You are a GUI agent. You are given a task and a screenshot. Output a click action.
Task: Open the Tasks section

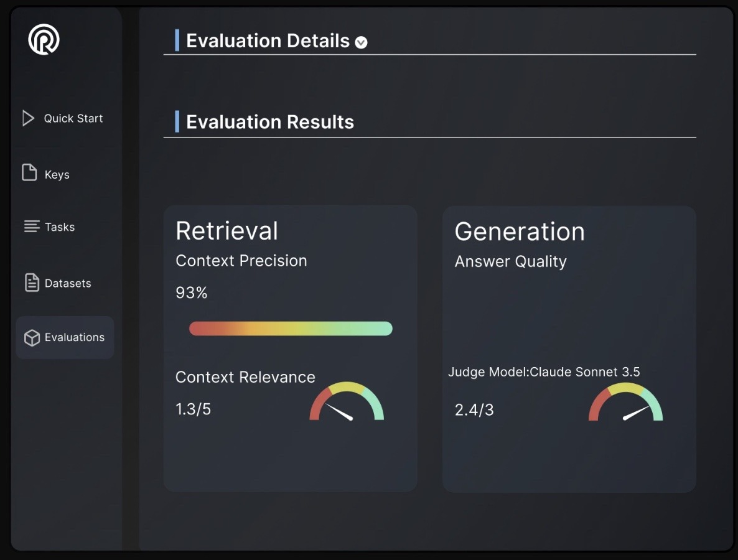60,227
